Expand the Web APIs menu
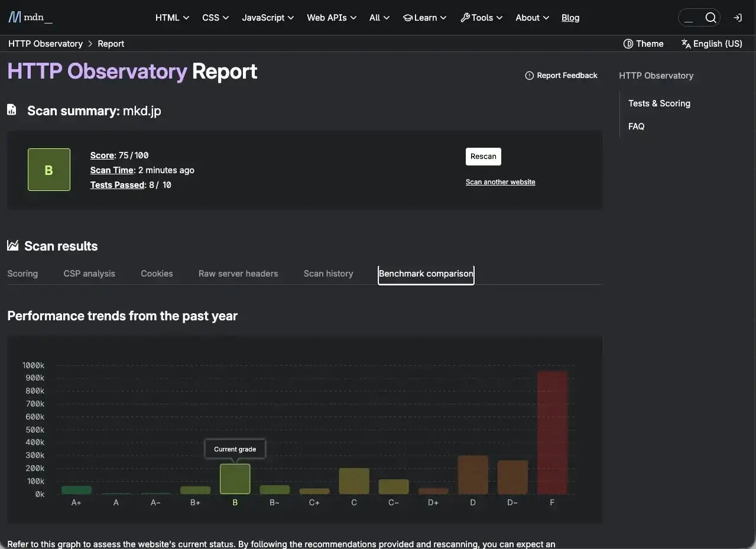The image size is (756, 549). [332, 18]
